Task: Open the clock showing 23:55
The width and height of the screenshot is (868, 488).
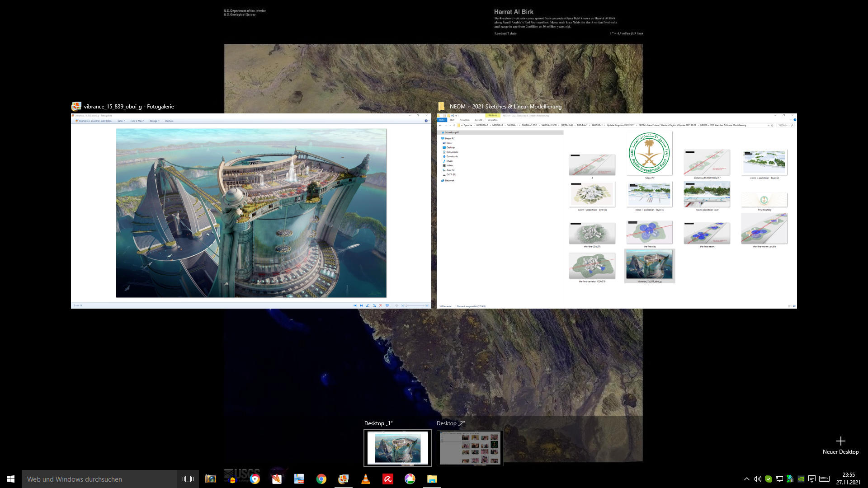Action: (848, 479)
